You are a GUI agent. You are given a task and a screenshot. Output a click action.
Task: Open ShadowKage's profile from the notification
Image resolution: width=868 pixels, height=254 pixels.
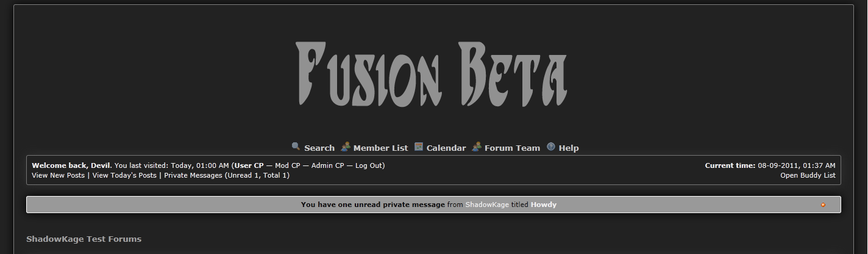tap(487, 205)
